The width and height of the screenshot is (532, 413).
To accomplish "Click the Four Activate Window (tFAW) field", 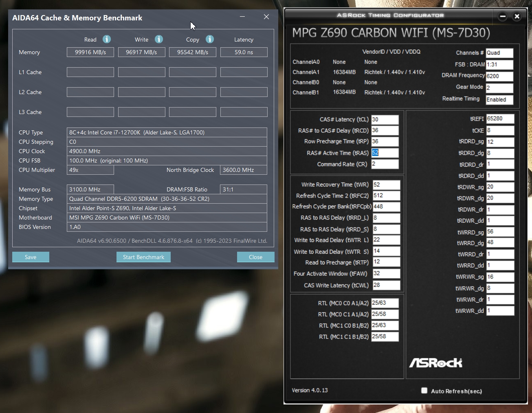I will coord(386,274).
